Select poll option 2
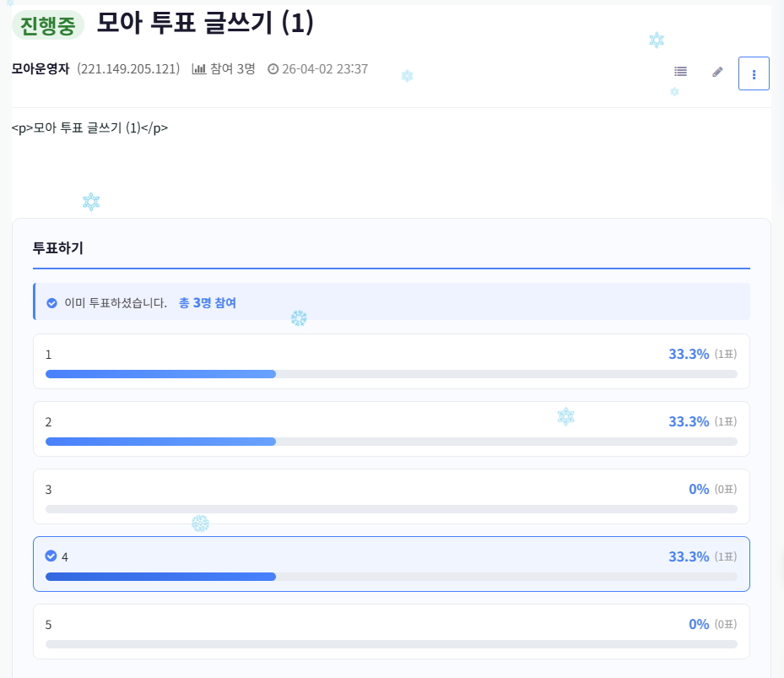This screenshot has width=784, height=678. [391, 428]
